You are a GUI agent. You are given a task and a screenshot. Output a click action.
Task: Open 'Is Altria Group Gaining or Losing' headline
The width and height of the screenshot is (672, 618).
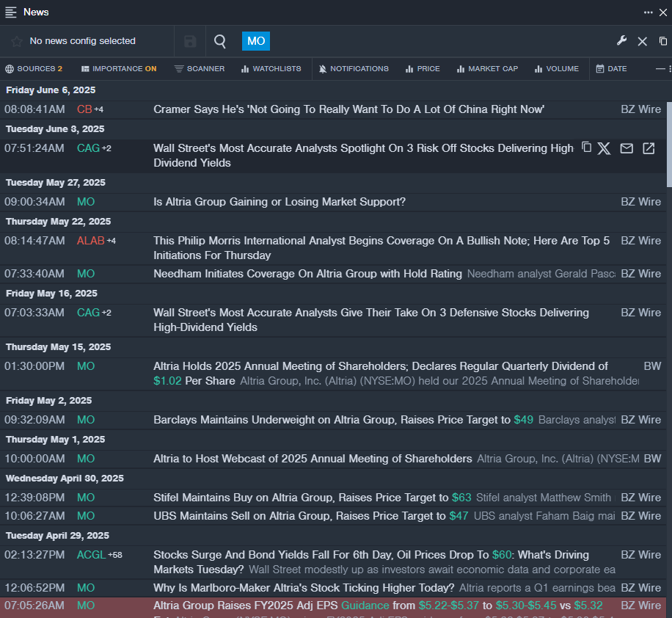[280, 202]
